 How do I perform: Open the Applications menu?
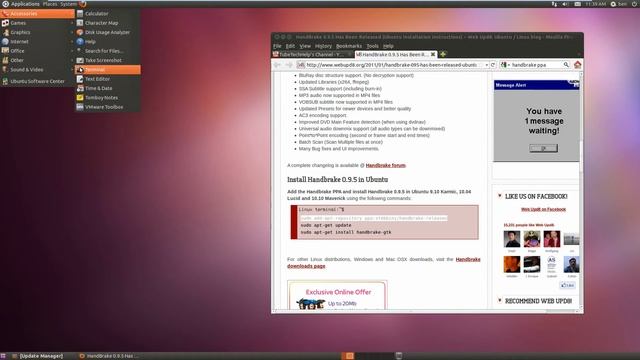click(21, 4)
